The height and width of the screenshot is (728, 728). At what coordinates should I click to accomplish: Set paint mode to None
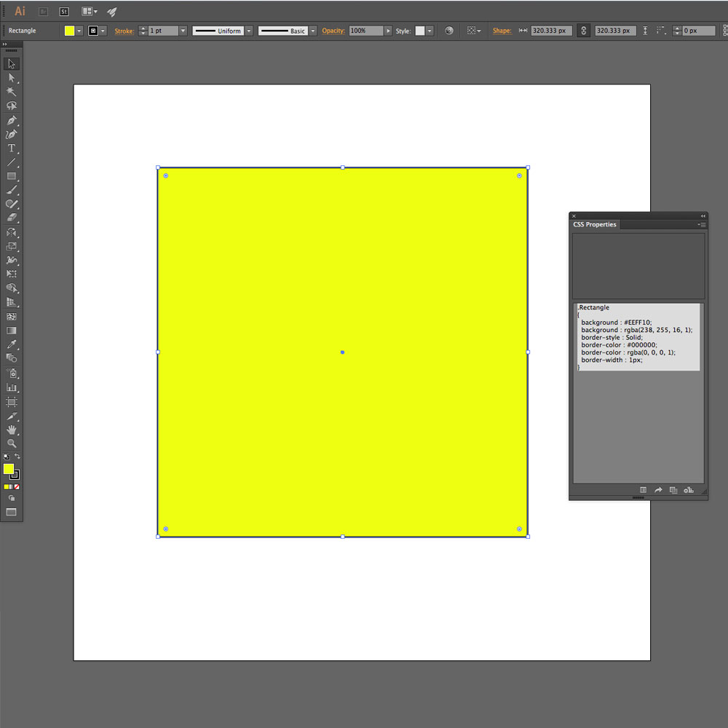click(17, 486)
